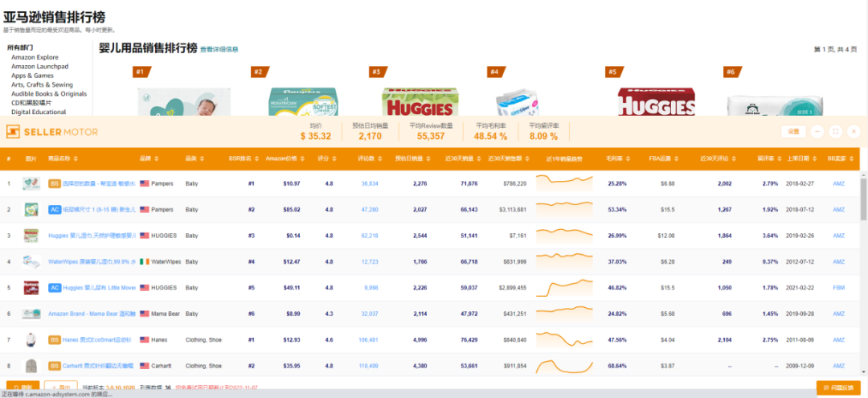
Task: Click the 刷新 refresh button
Action: coord(23,388)
